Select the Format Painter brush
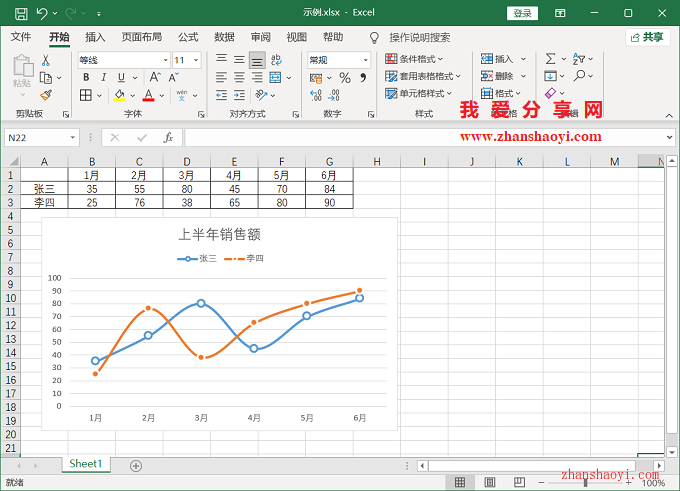 [x=46, y=95]
